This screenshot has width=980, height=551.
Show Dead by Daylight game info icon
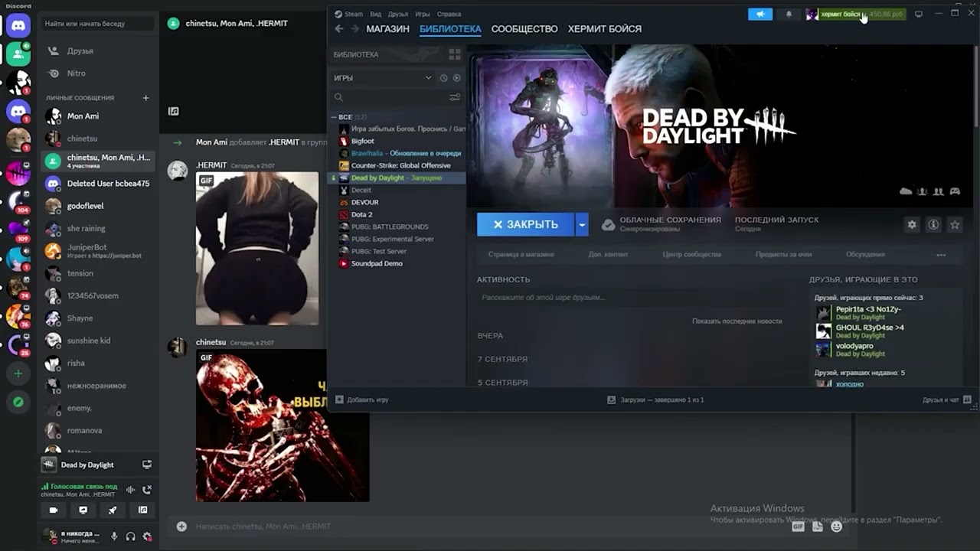pos(933,224)
